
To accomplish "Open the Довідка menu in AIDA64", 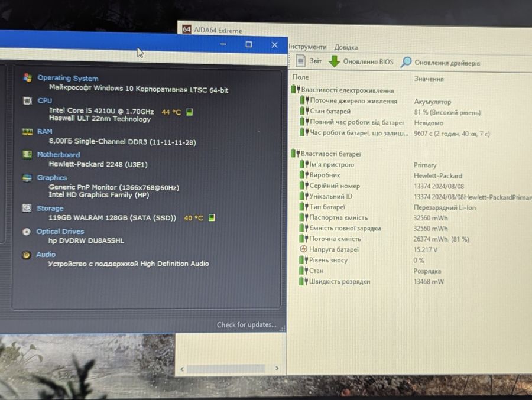I will [346, 47].
